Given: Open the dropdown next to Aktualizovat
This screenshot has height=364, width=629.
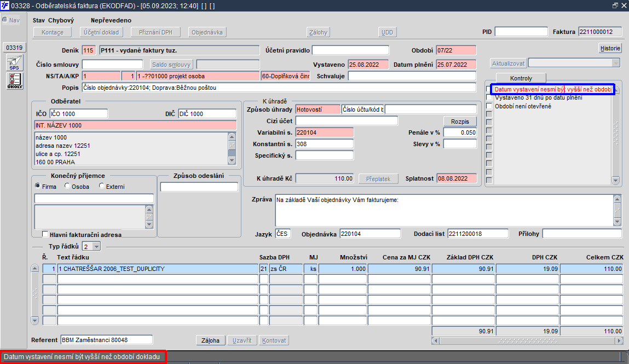Looking at the screenshot, I should 616,63.
